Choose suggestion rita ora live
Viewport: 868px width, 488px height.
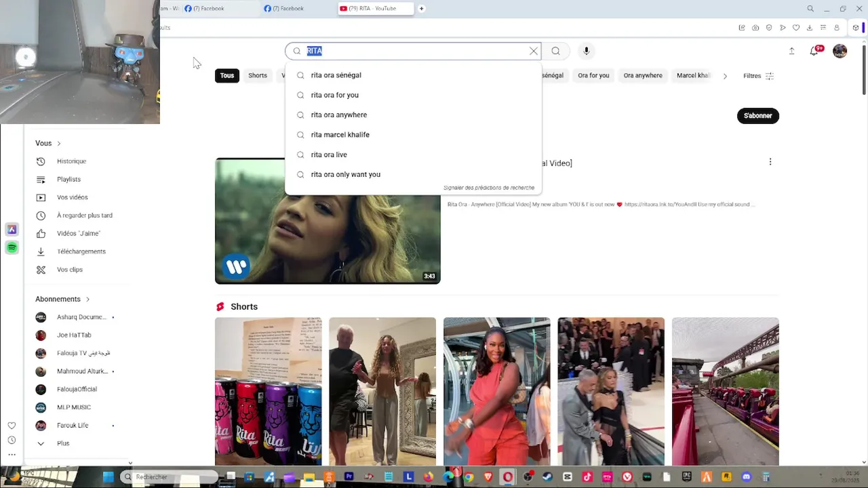(x=413, y=155)
